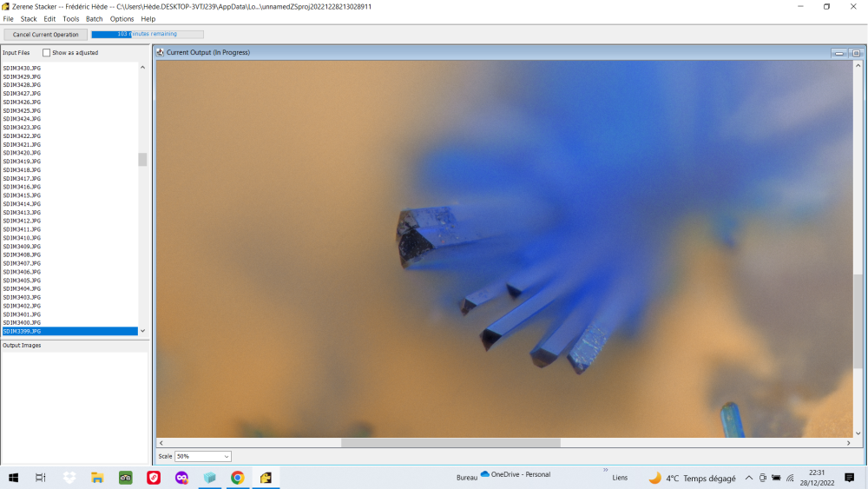Open the Options menu

coord(122,19)
